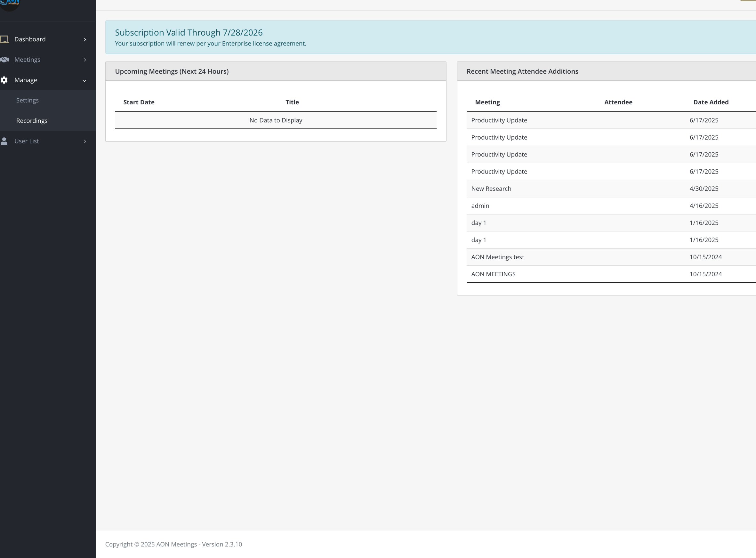Click the User List person icon

coord(4,141)
